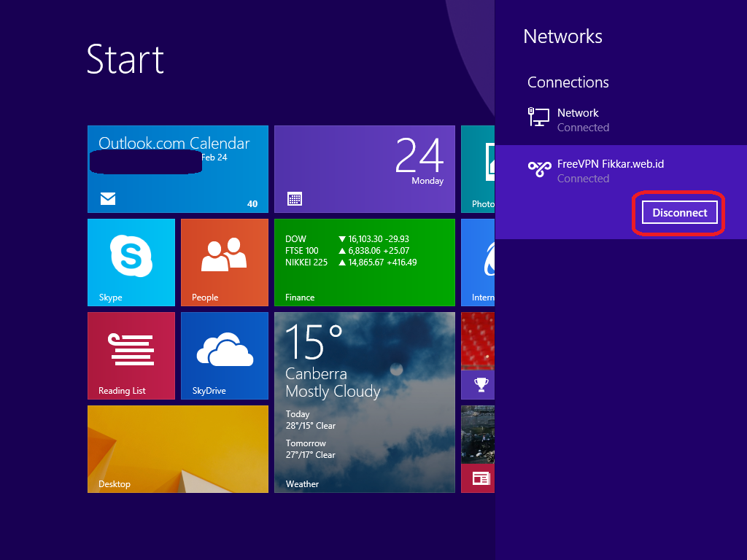The width and height of the screenshot is (747, 560).
Task: Open the Reading List tile icon
Action: pyautogui.click(x=131, y=349)
